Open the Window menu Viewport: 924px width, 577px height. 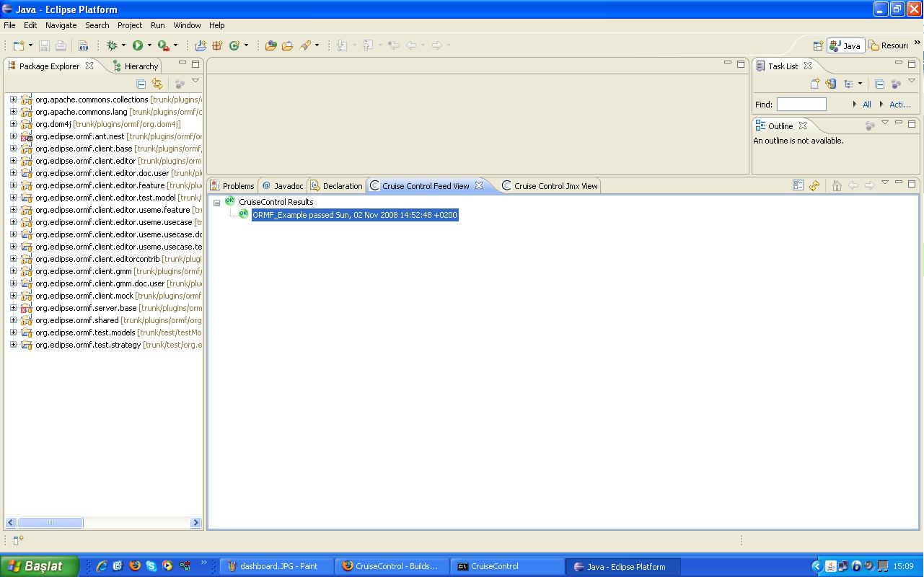(x=187, y=25)
